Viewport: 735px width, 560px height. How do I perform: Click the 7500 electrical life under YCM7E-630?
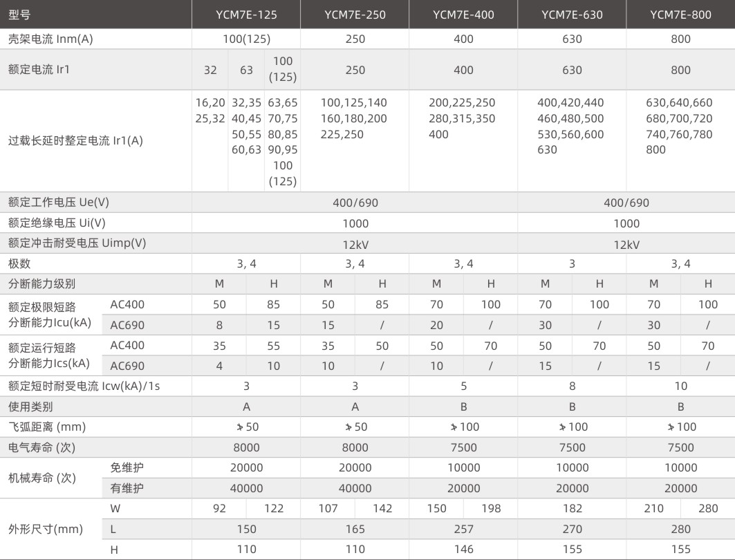[572, 447]
